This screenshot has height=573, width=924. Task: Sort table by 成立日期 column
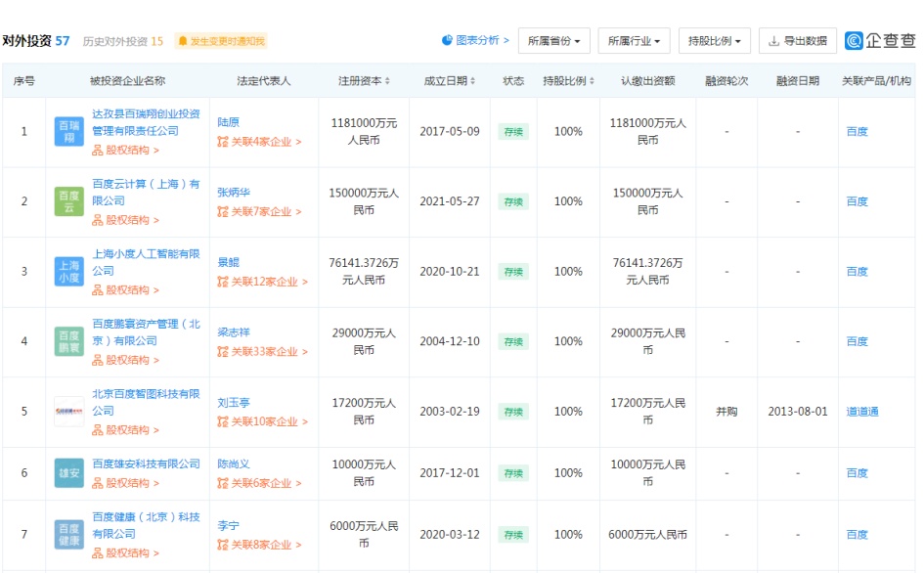coord(449,81)
